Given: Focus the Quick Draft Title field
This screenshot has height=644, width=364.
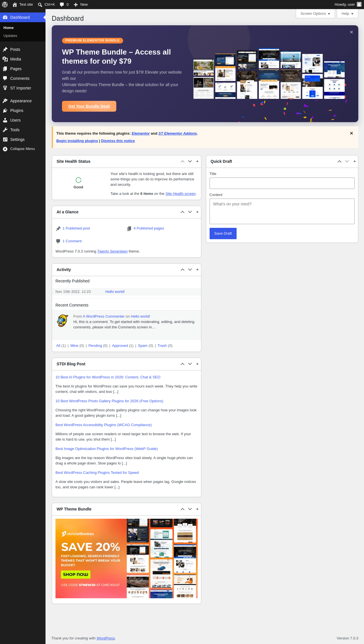Looking at the screenshot, I should pos(282,183).
